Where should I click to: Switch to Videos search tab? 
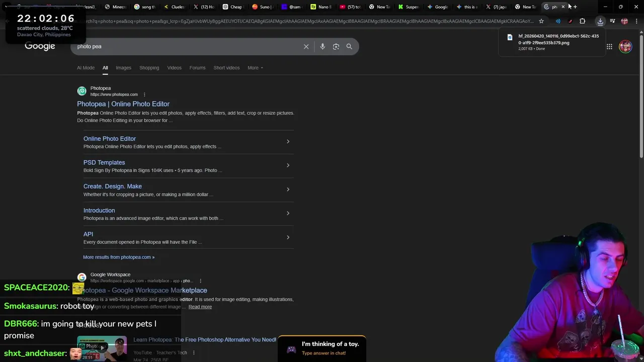[174, 68]
